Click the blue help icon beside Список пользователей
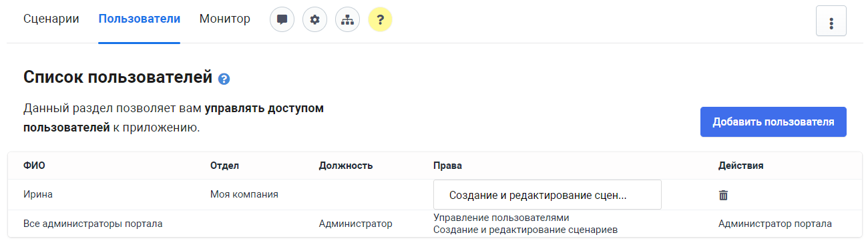The width and height of the screenshot is (868, 251). 224,79
